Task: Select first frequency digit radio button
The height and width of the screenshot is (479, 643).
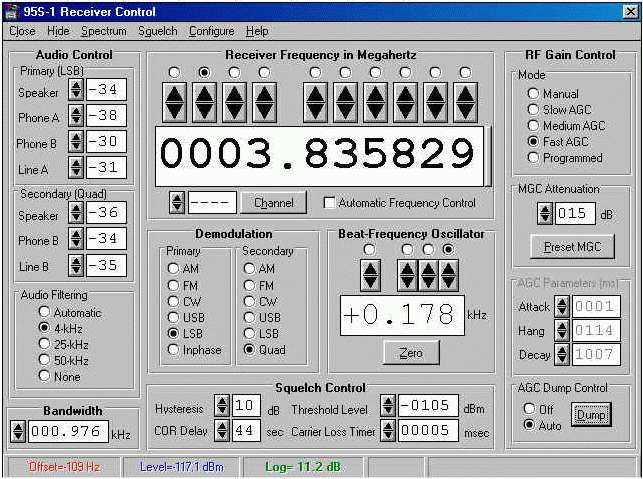Action: point(174,73)
